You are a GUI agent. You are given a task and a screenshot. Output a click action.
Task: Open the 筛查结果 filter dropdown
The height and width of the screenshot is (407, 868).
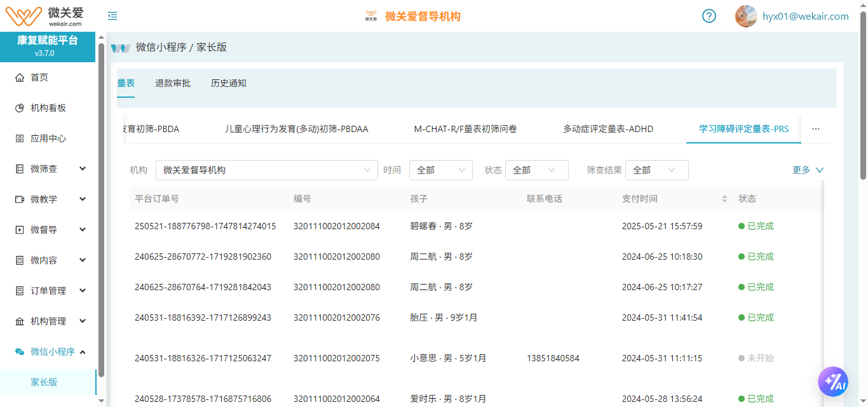point(656,170)
